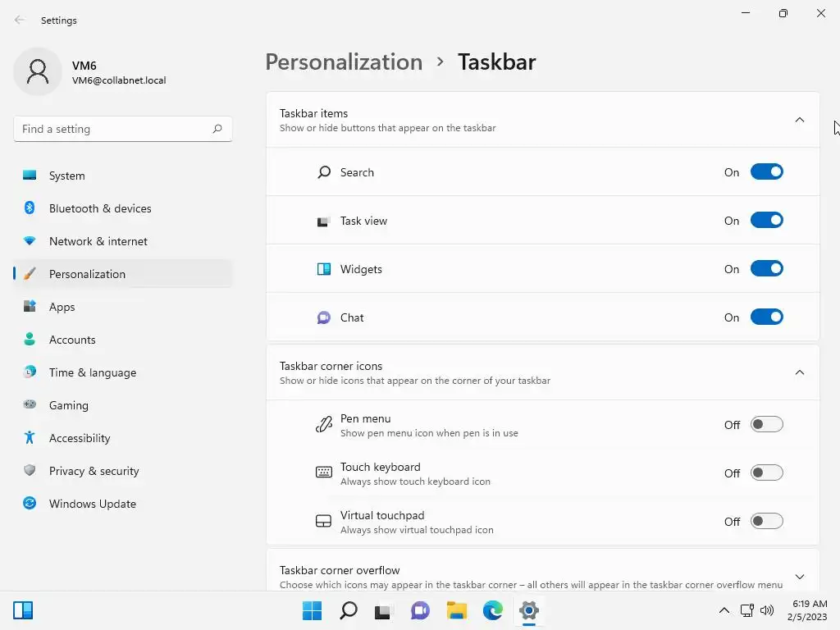
Task: Collapse the Taskbar corner icons chevron
Action: pos(800,372)
